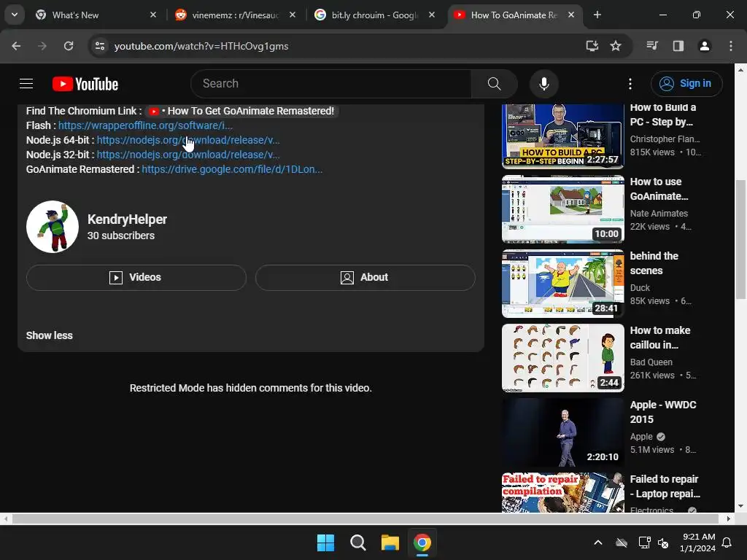Open YouTube settings three-dot menu
Viewport: 747px width, 560px height.
pyautogui.click(x=630, y=84)
